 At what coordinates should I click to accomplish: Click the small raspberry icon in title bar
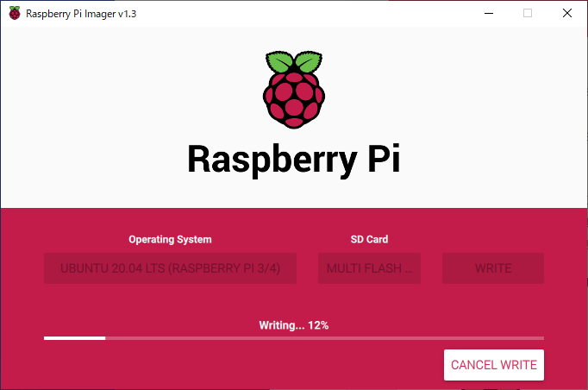point(13,14)
